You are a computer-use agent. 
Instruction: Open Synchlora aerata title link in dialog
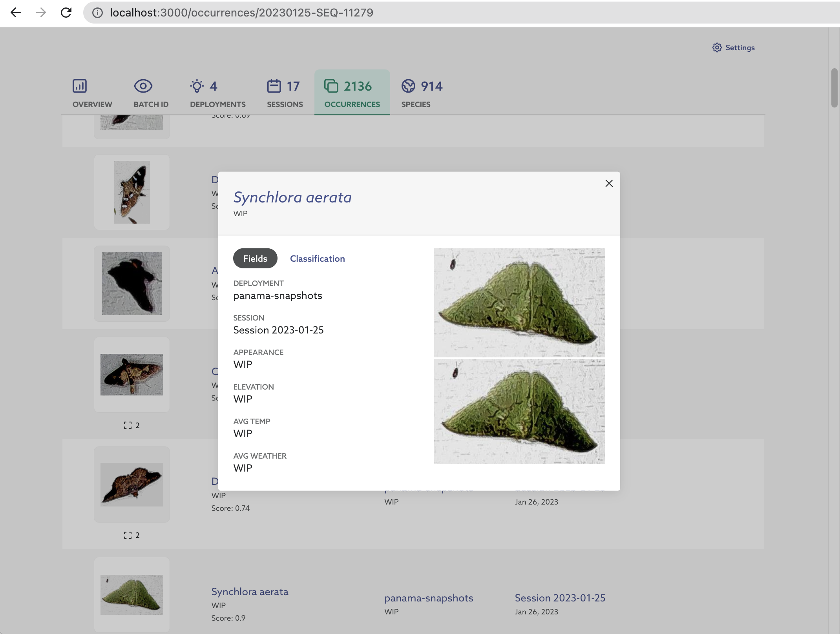[x=292, y=197]
